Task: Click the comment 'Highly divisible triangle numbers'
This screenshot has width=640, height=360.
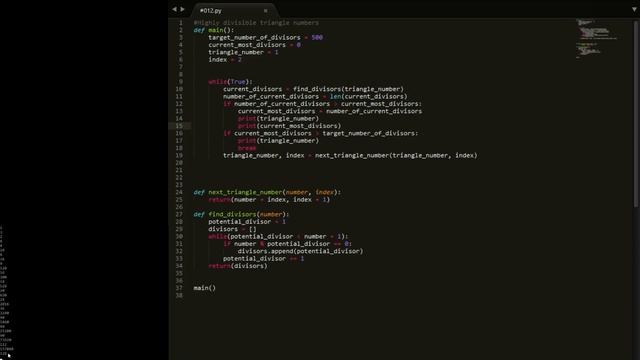Action: pos(256,23)
